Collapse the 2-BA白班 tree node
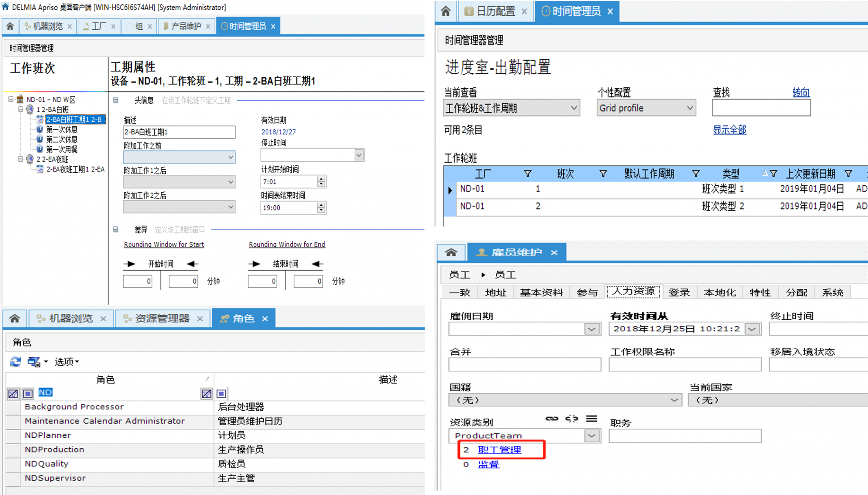 [x=20, y=109]
